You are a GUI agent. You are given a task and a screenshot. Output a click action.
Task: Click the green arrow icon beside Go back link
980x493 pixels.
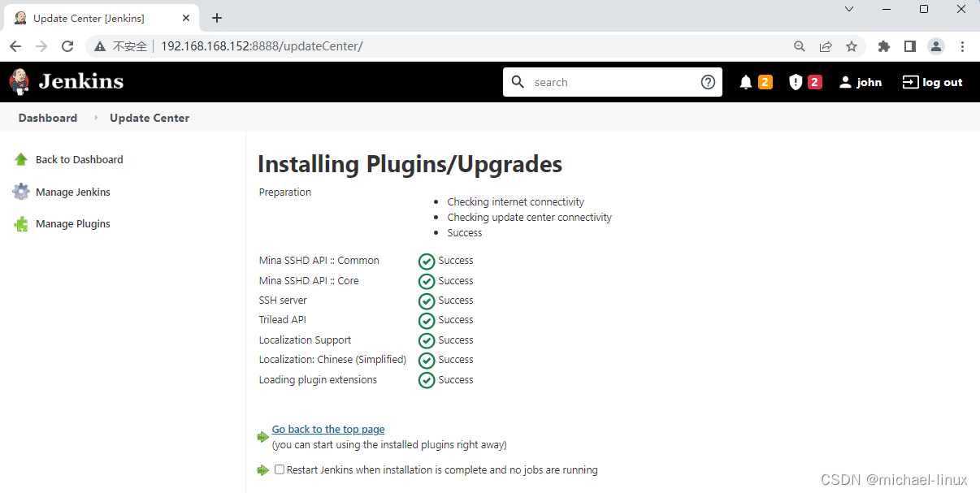[262, 437]
